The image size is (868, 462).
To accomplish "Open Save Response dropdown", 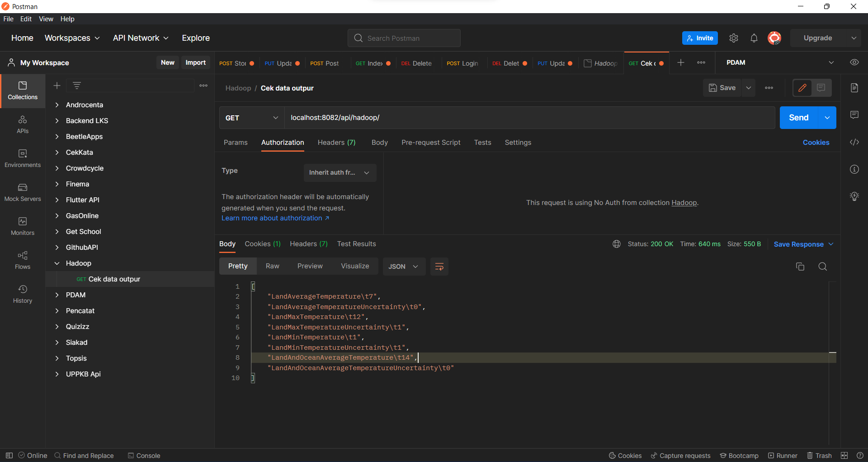I will [803, 244].
